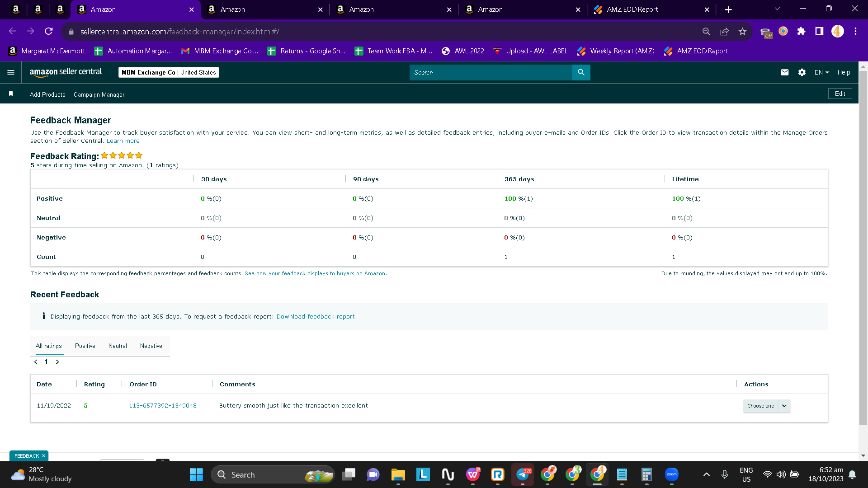Click the MBM Exchange Co account switcher
This screenshot has width=868, height=488.
point(169,72)
